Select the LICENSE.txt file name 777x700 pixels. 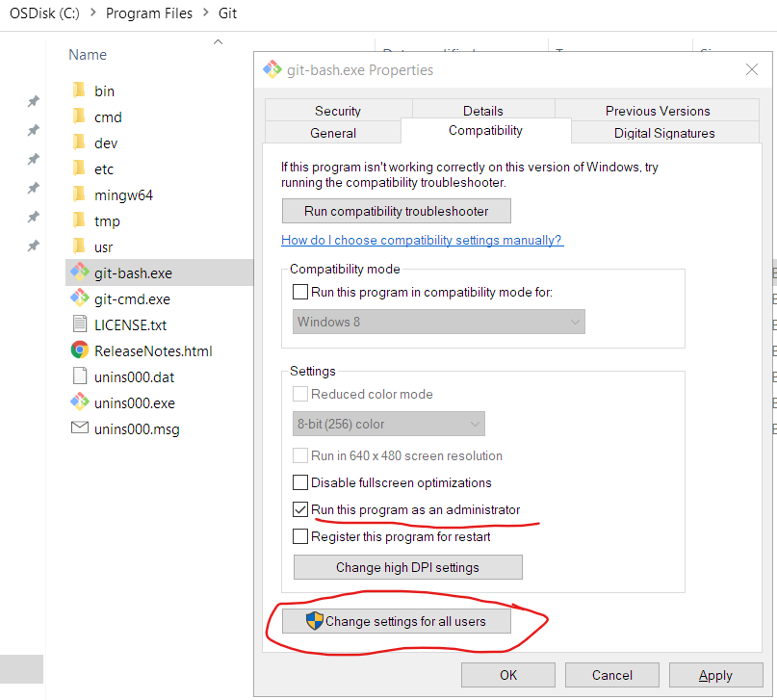pyautogui.click(x=130, y=325)
